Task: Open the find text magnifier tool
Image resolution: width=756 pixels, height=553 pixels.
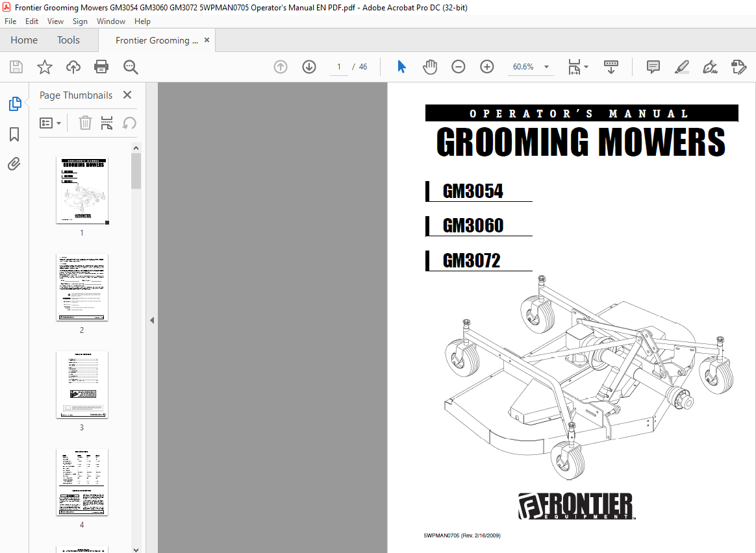Action: coord(131,67)
